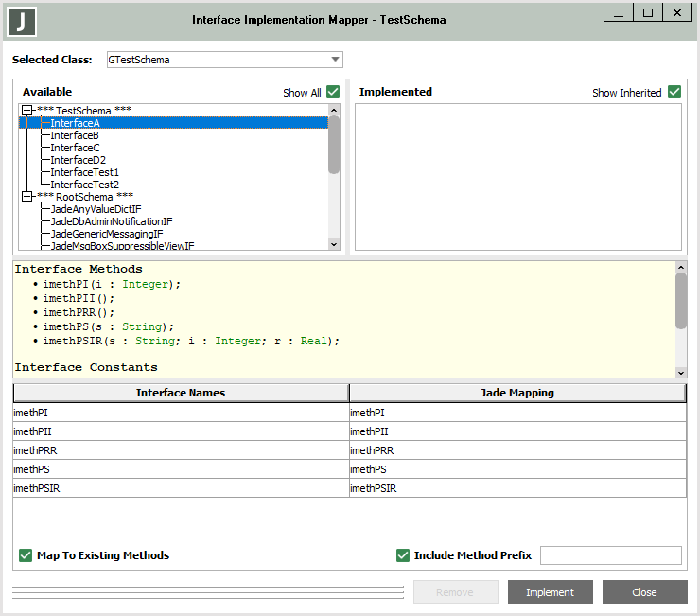Toggle the Show All checkbox

[333, 92]
